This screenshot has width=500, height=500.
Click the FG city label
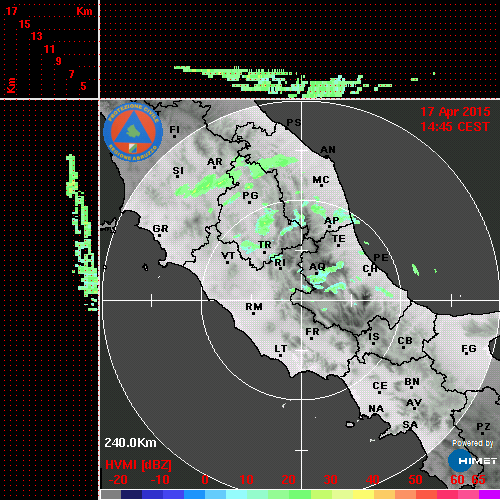469,349
